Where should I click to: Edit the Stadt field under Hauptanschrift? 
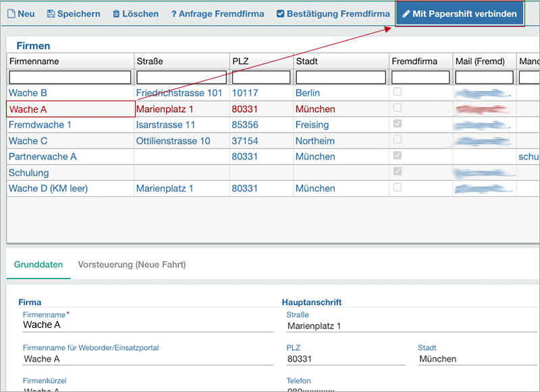tap(477, 359)
